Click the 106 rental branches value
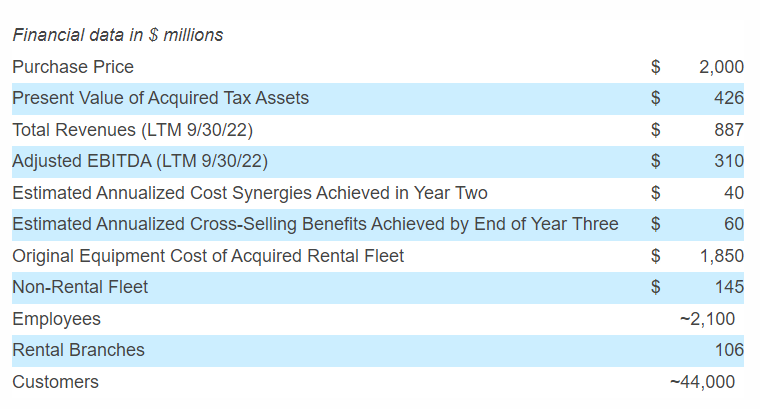 [729, 350]
